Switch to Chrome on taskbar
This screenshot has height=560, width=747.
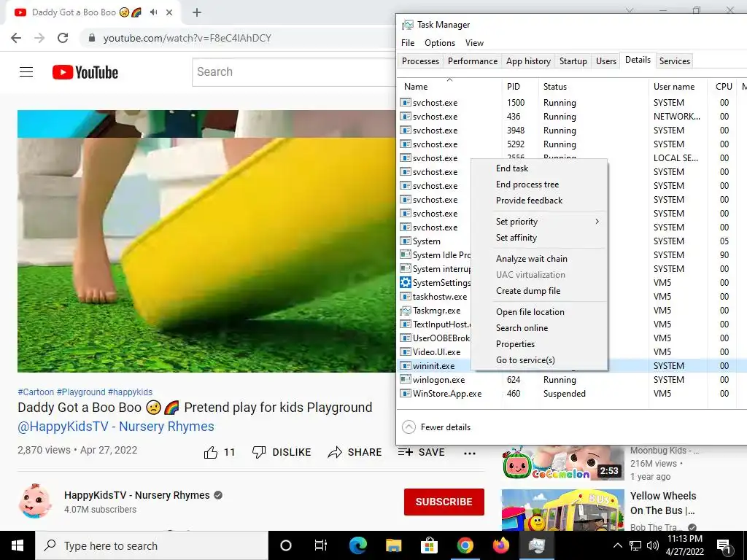(465, 545)
